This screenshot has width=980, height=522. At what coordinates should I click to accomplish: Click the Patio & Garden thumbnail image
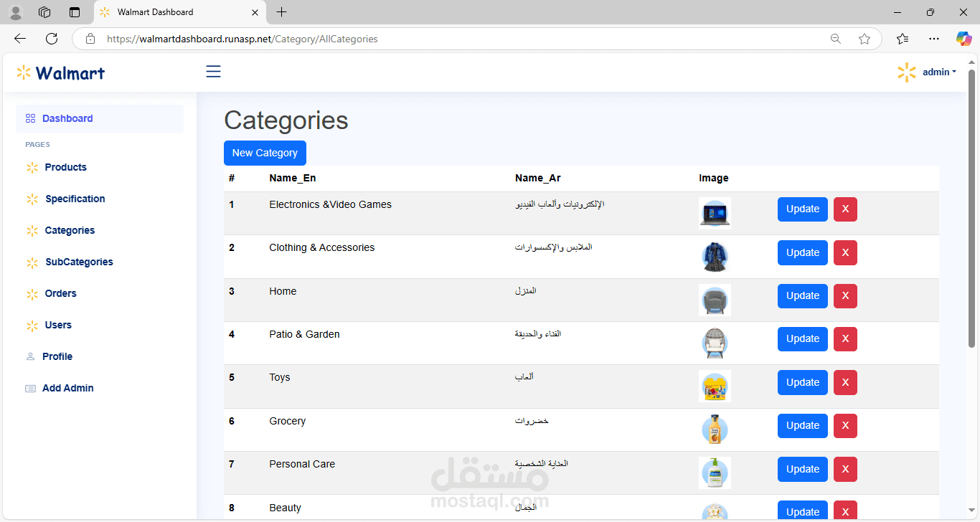point(715,343)
